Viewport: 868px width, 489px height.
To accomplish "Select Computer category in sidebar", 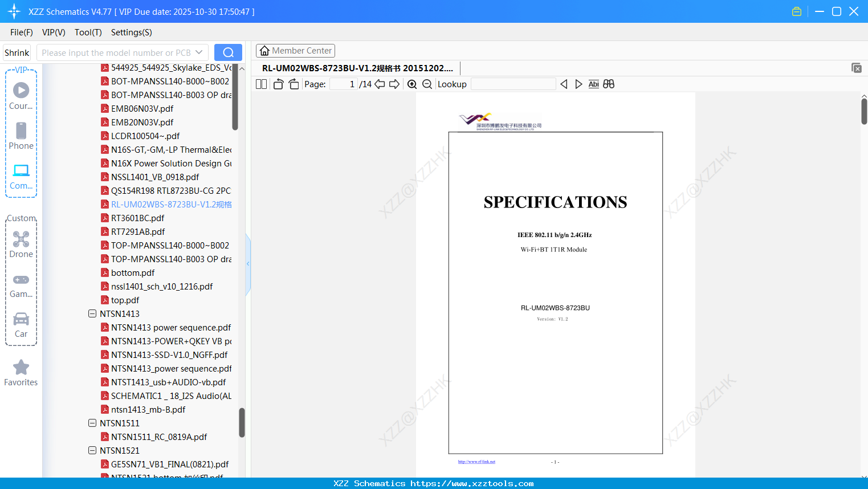I will click(x=21, y=177).
